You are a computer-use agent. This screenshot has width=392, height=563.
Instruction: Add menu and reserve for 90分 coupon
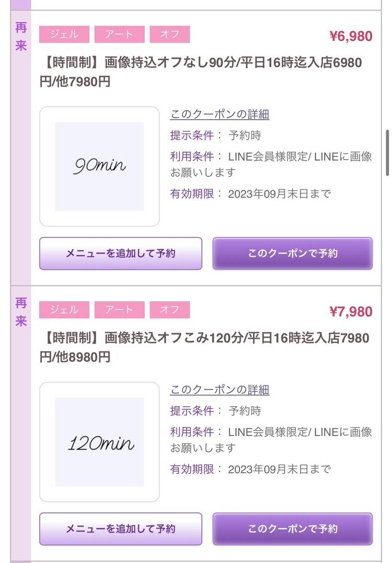[x=121, y=254]
